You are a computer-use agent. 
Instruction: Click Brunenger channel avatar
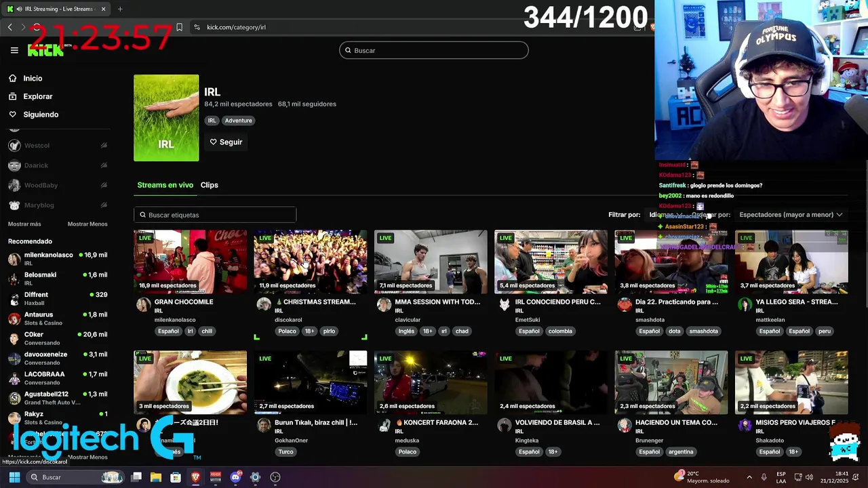click(x=625, y=425)
